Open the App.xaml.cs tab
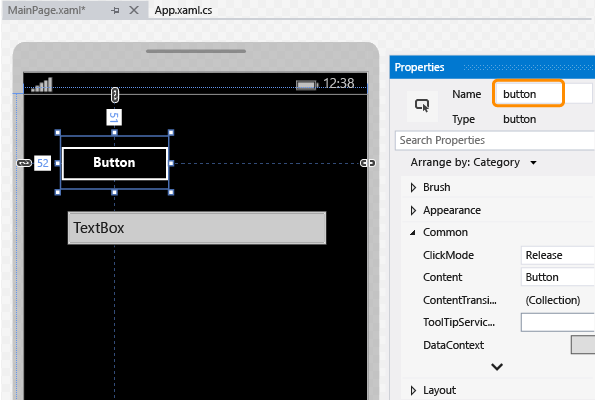The image size is (595, 400). pyautogui.click(x=183, y=10)
